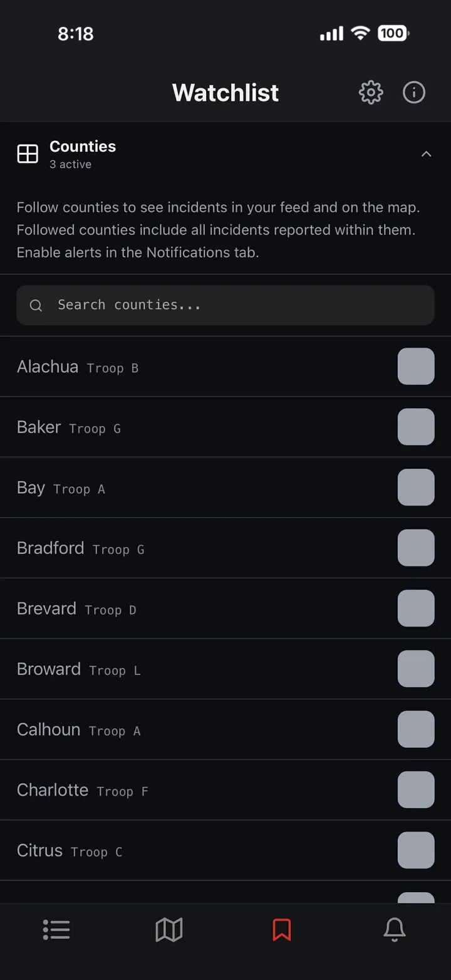This screenshot has height=980, width=451.
Task: Tap the Bradford Troop G row
Action: (x=225, y=548)
